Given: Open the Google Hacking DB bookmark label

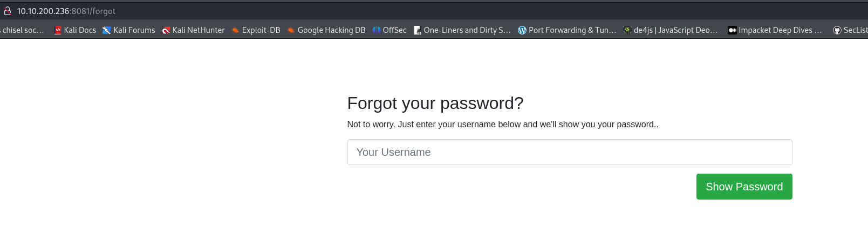Looking at the screenshot, I should [332, 30].
